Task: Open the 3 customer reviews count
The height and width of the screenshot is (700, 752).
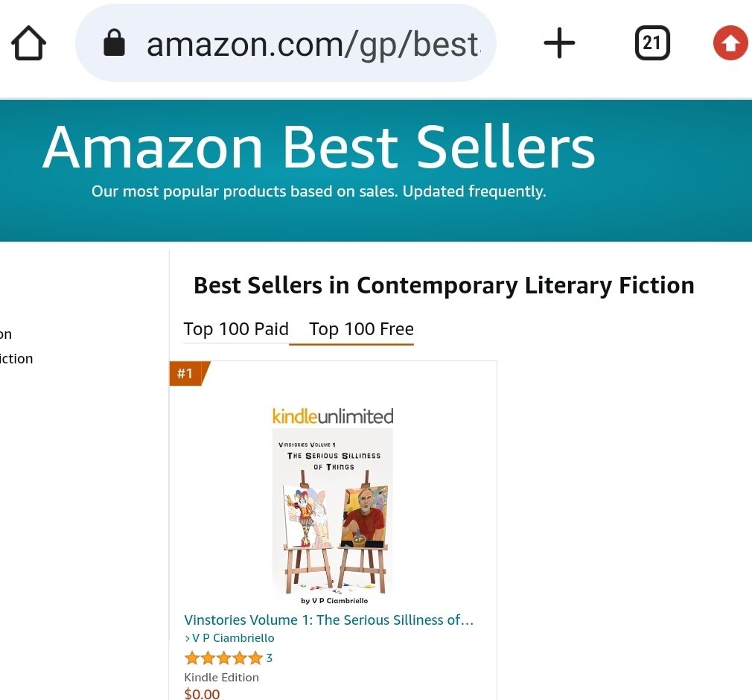Action: click(270, 658)
